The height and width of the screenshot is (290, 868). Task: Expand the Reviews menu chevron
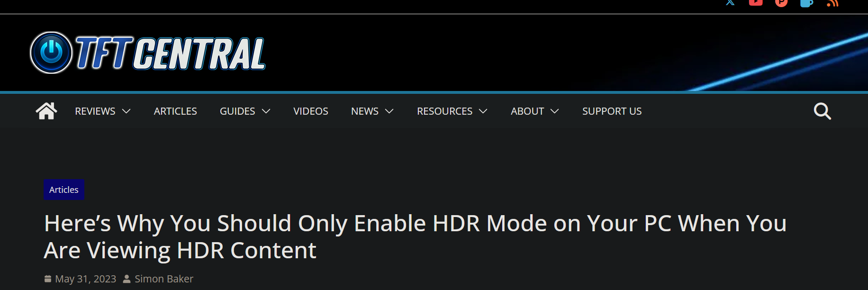(x=126, y=111)
